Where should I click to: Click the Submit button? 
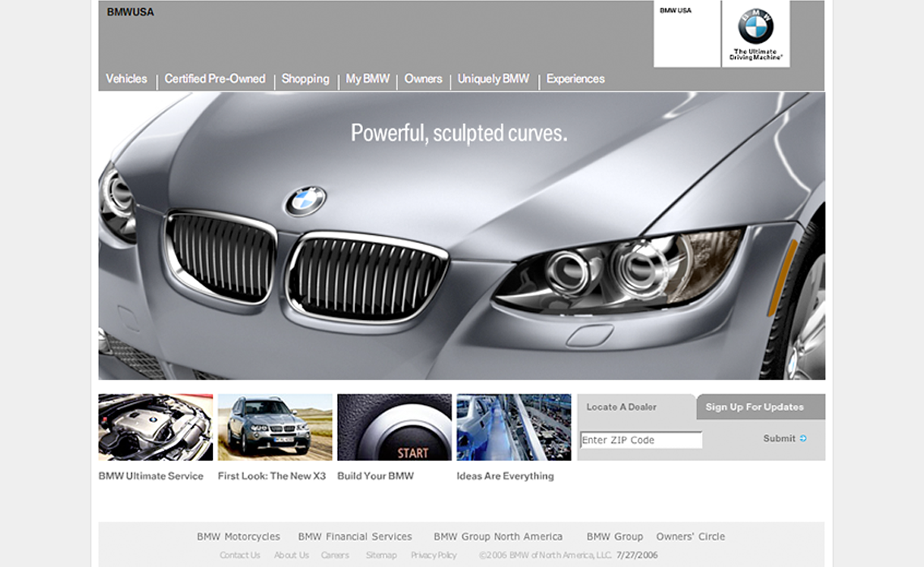pos(785,438)
